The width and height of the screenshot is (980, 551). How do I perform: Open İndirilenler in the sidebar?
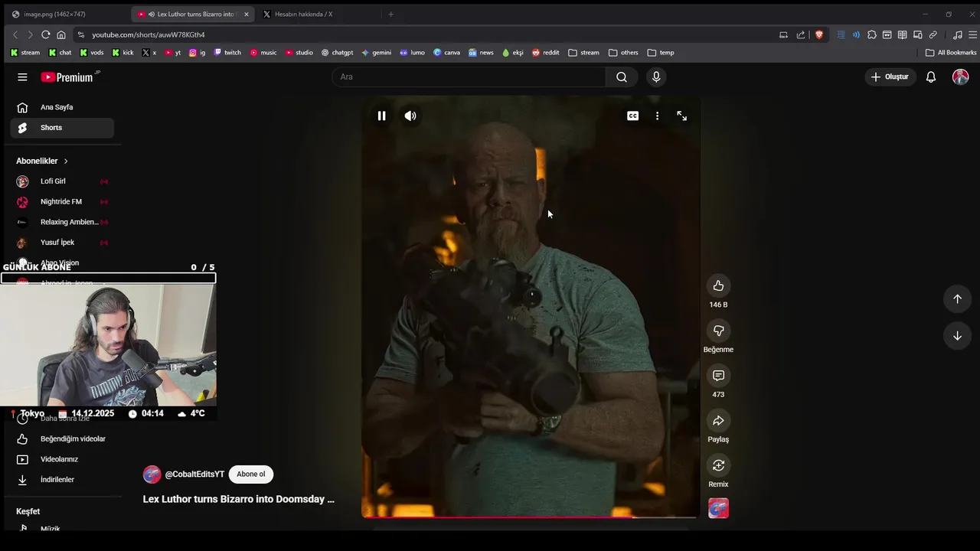(x=62, y=480)
